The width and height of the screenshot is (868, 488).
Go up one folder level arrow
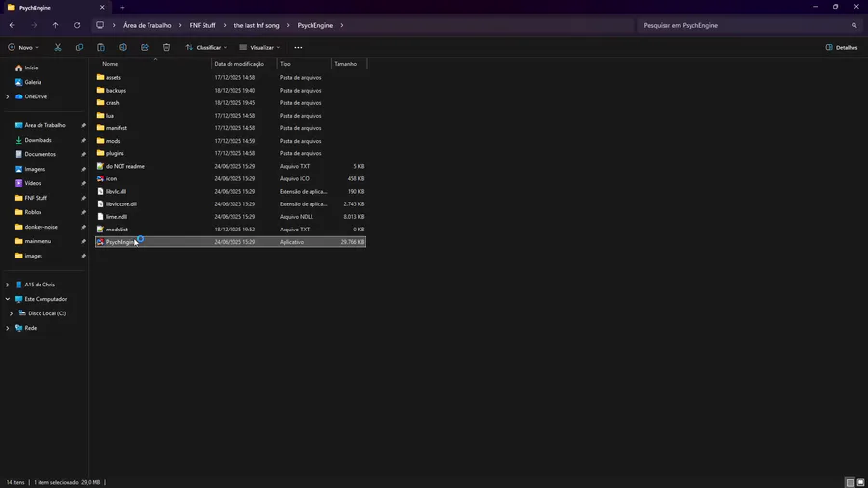tap(55, 25)
